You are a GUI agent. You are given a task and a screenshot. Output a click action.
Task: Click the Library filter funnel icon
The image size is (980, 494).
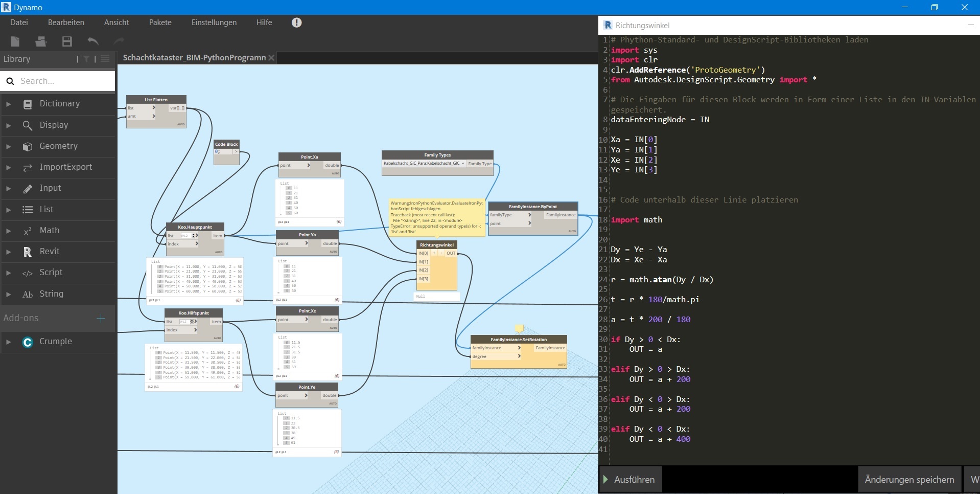86,59
